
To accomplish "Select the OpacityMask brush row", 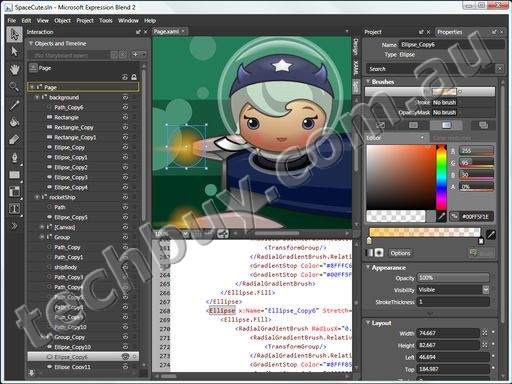I will point(430,113).
